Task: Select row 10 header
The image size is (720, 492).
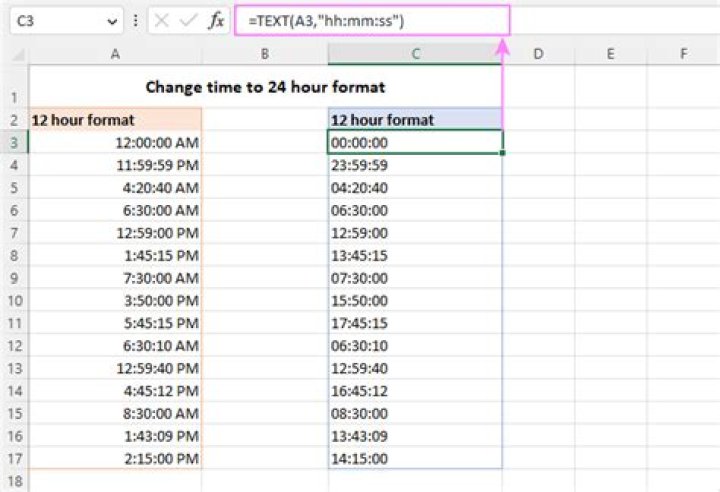Action: [x=14, y=301]
